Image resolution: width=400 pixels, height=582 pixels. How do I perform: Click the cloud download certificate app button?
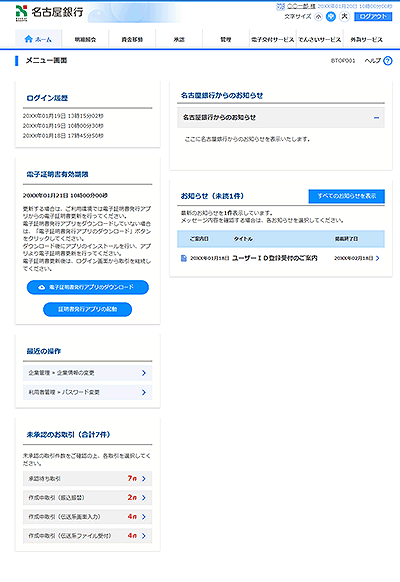pyautogui.click(x=88, y=287)
